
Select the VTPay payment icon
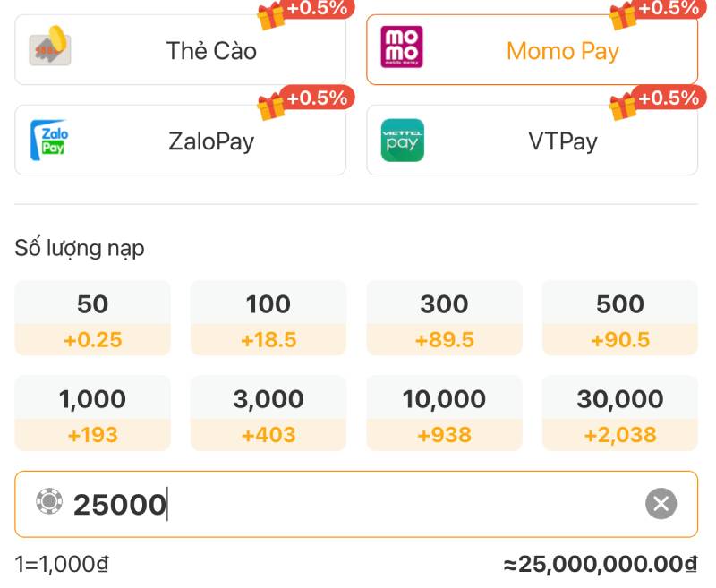[x=404, y=140]
